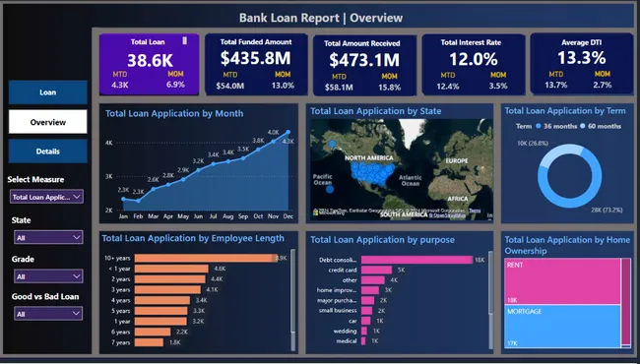
Task: Select the 3 years bar
Action: click(x=167, y=290)
